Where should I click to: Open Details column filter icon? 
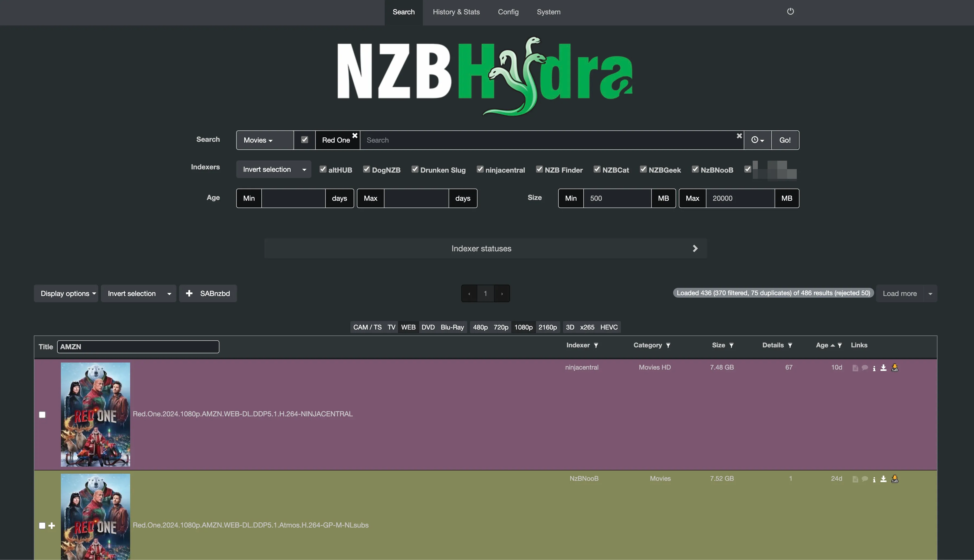pos(790,345)
